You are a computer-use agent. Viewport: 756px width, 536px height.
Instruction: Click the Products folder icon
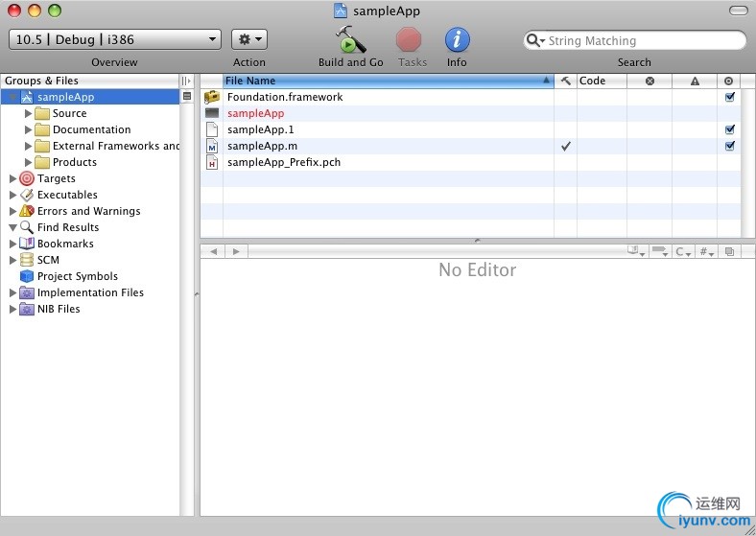(x=42, y=162)
